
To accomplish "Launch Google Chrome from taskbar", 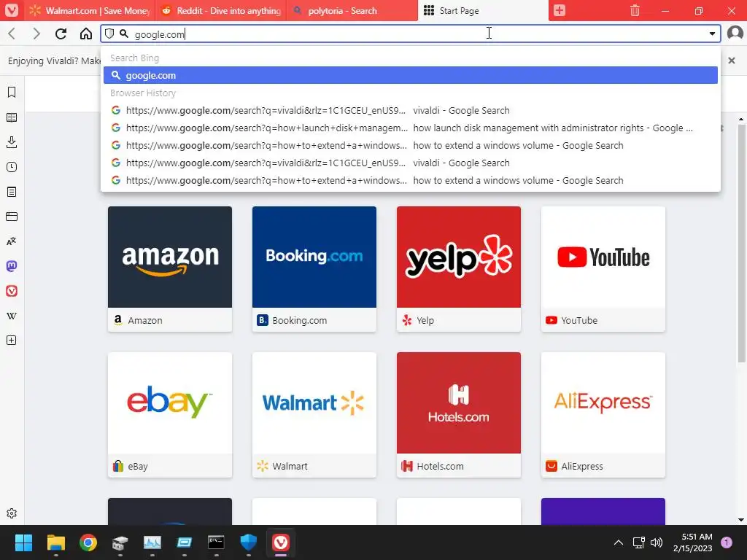I will point(88,542).
